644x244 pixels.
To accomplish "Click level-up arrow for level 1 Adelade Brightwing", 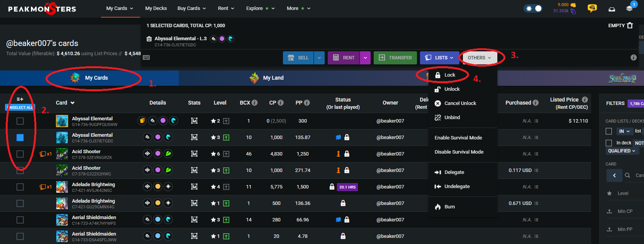I will 226,203.
